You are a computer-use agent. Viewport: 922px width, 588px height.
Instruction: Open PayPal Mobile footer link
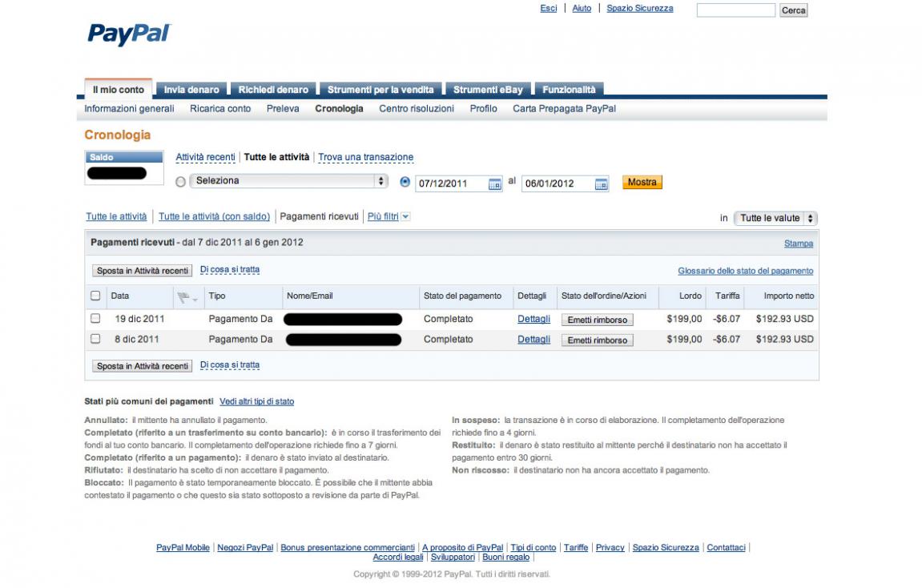pyautogui.click(x=183, y=547)
